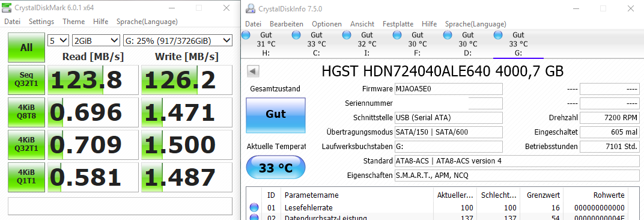Click the Übertragungsmodus field SATA/150 | SATA/600
Viewport: 644px width, 220px height.
pyautogui.click(x=449, y=132)
